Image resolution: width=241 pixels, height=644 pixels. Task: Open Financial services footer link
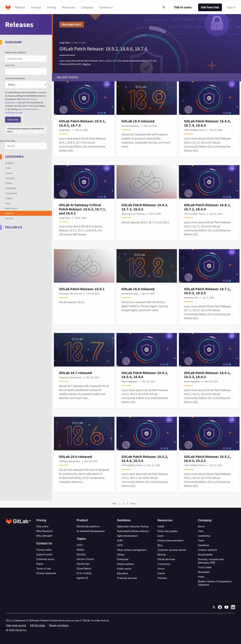coord(127,578)
